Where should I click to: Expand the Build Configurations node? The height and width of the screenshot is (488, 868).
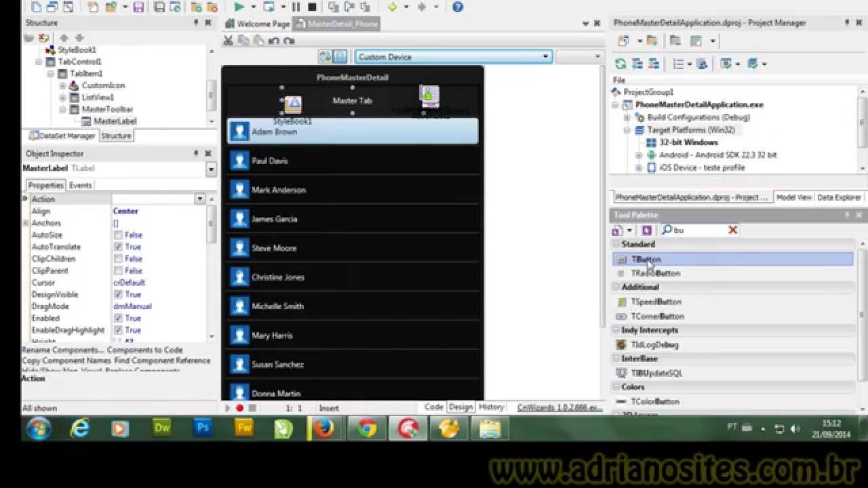pyautogui.click(x=627, y=117)
